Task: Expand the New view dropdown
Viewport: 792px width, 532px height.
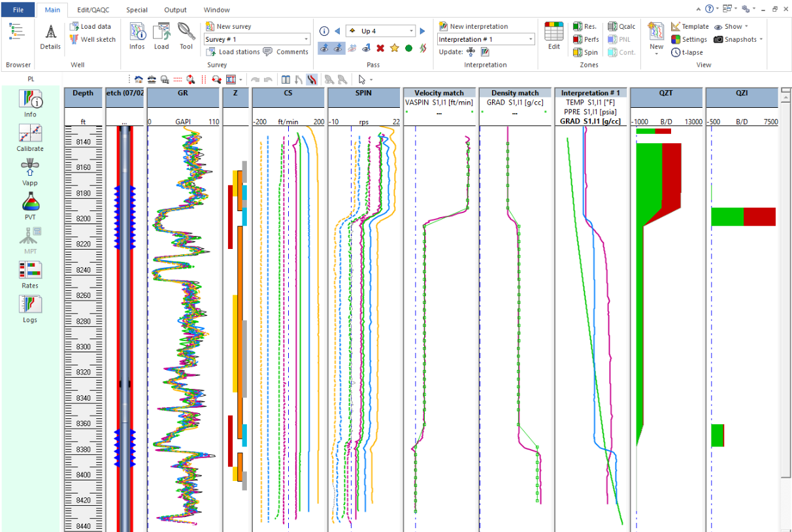Action: 656,54
